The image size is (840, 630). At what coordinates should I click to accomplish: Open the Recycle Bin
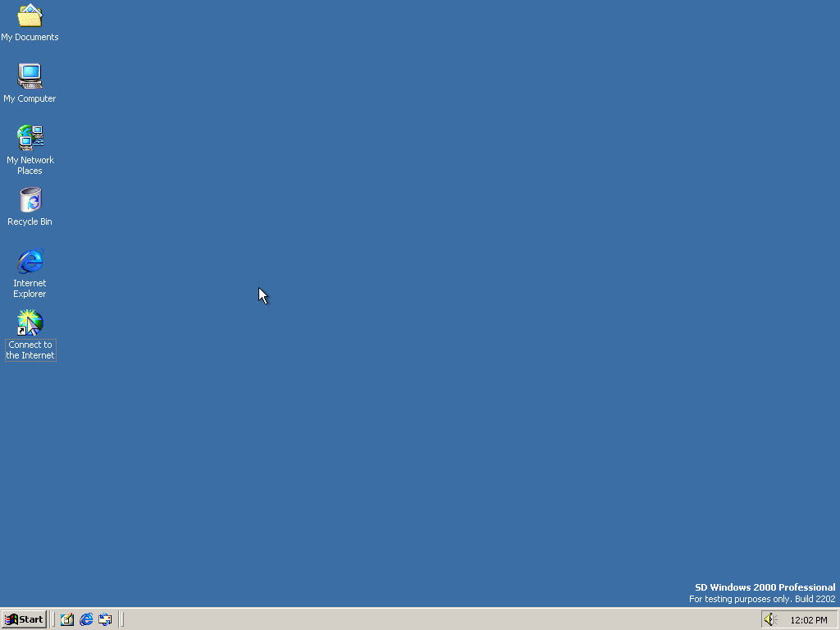[30, 199]
